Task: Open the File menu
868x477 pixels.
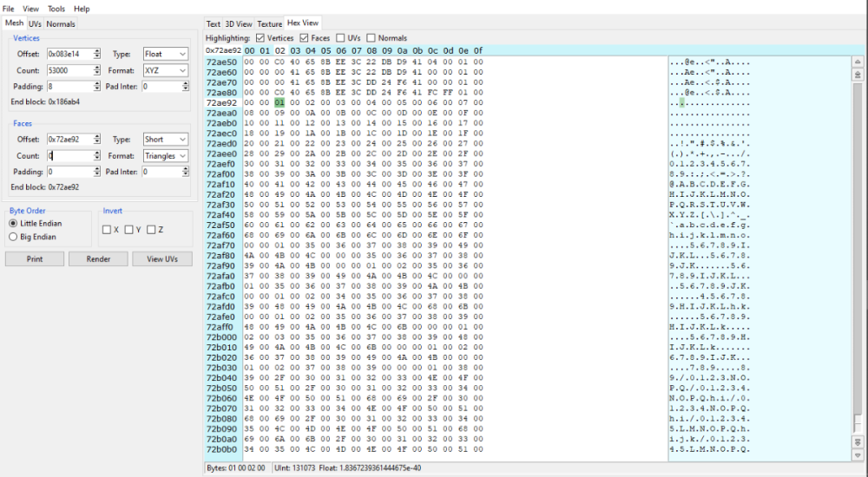Action: click(x=9, y=9)
